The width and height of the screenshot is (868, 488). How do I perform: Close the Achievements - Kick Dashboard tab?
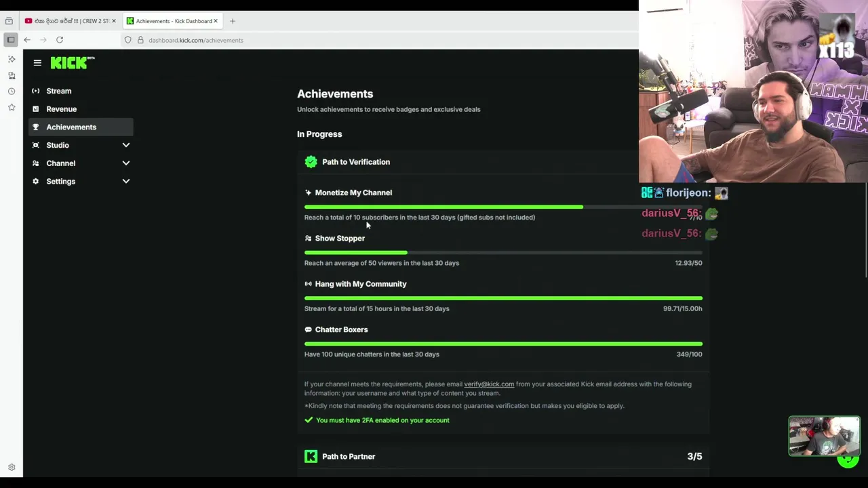(216, 21)
